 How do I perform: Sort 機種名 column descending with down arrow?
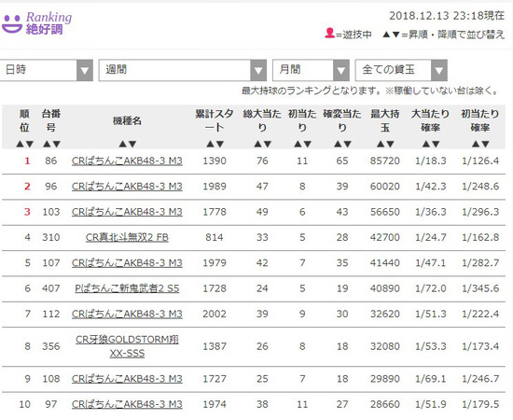(x=132, y=144)
